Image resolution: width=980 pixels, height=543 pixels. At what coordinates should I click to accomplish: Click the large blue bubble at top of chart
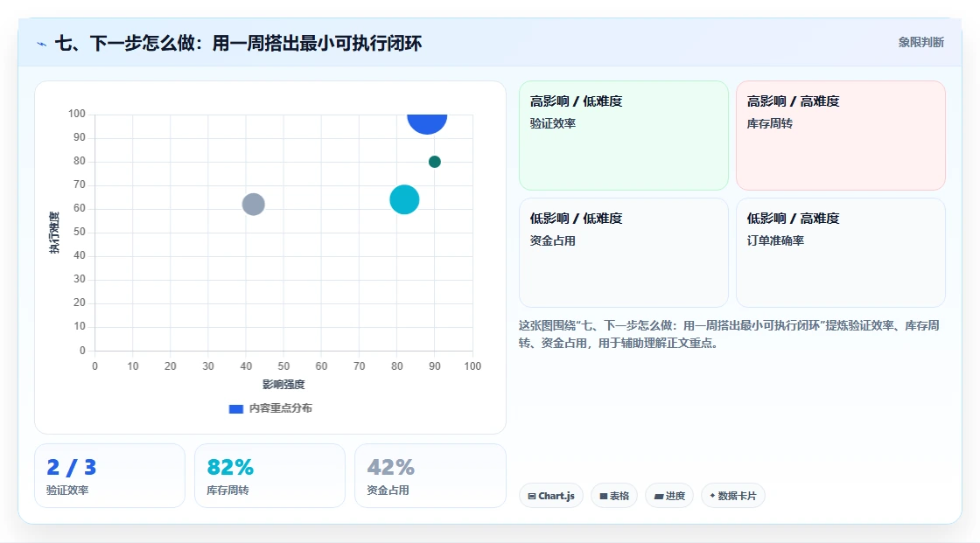[x=427, y=123]
